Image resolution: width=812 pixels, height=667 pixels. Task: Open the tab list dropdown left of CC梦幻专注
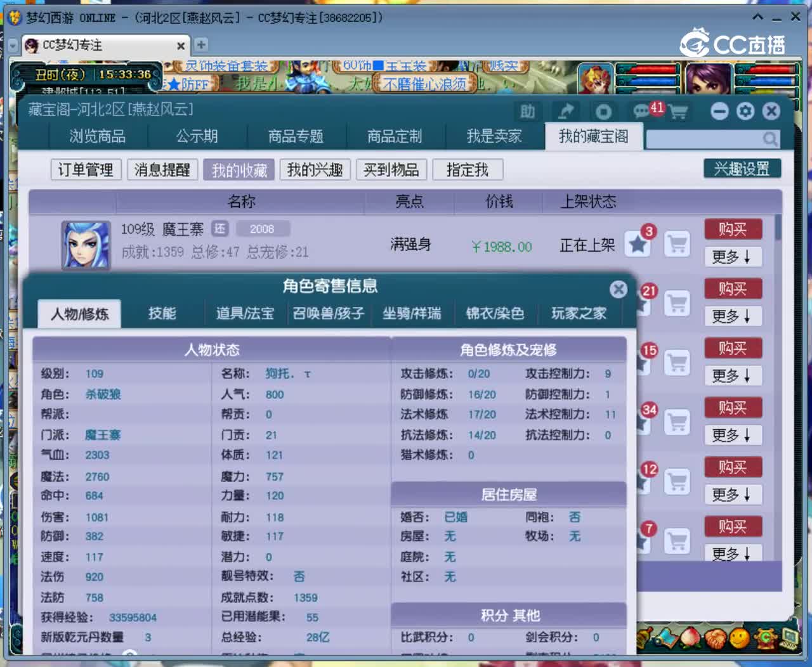(x=13, y=46)
